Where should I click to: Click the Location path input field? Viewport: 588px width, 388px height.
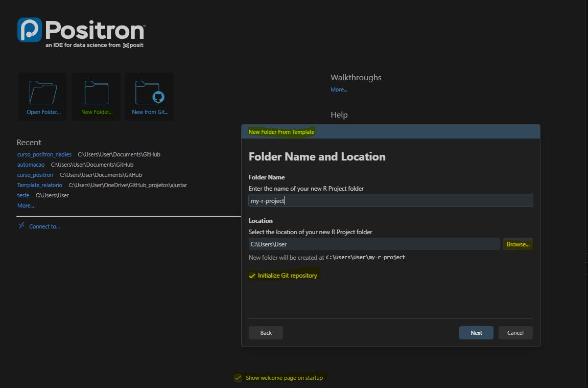click(x=374, y=244)
